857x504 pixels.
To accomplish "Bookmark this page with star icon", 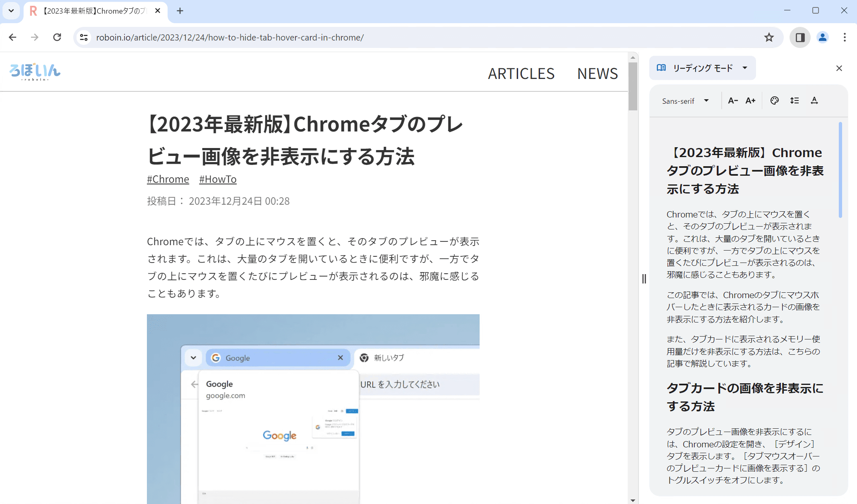I will pyautogui.click(x=769, y=38).
